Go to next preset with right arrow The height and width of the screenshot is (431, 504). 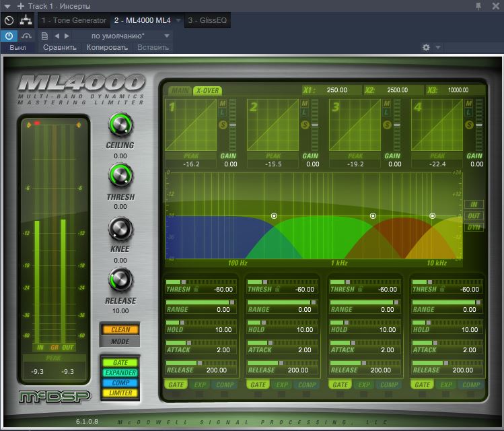(x=66, y=35)
